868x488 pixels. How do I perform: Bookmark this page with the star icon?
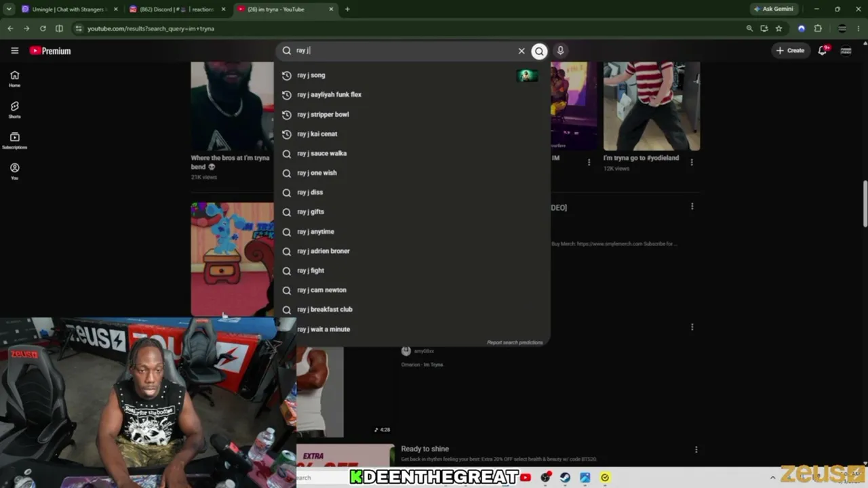tap(779, 28)
